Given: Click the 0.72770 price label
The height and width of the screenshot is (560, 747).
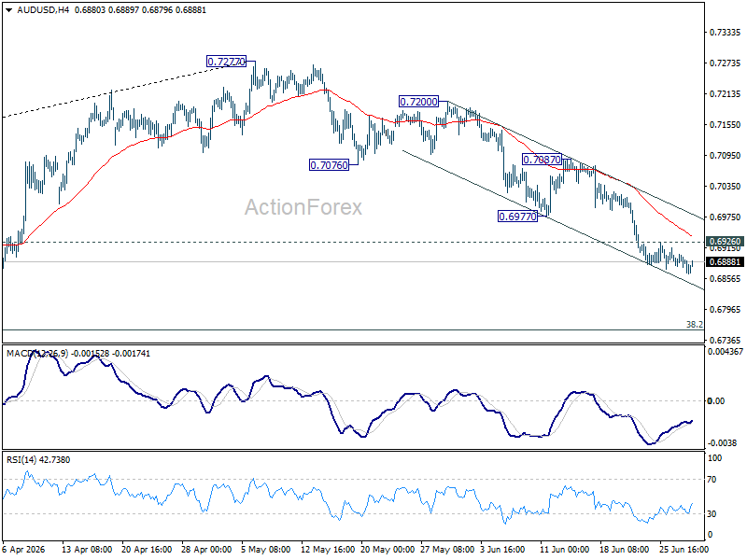Looking at the screenshot, I should (226, 62).
